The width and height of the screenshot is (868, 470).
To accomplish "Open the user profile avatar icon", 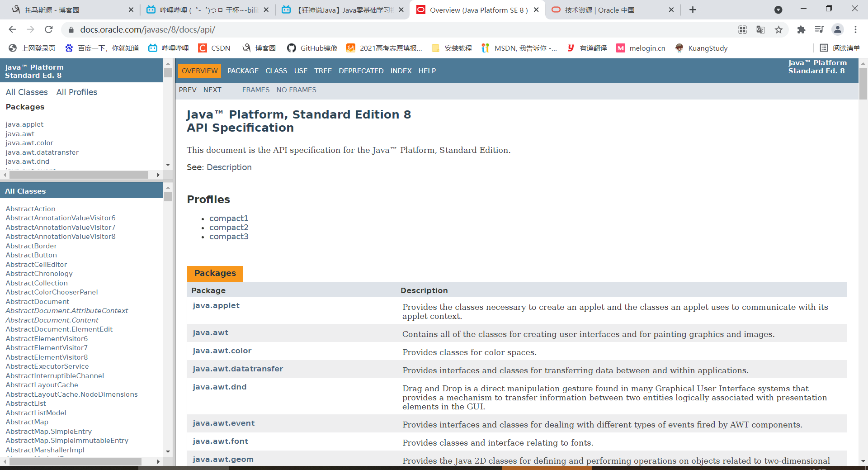I will pos(837,29).
